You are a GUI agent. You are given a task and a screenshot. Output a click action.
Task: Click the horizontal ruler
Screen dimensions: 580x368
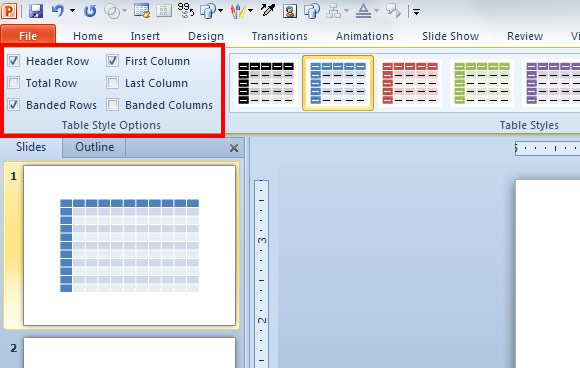point(547,148)
